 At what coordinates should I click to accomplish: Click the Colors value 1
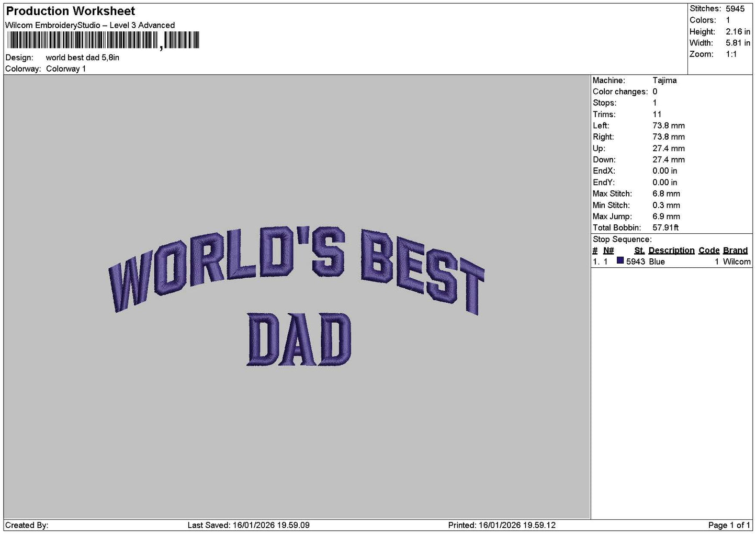[728, 20]
